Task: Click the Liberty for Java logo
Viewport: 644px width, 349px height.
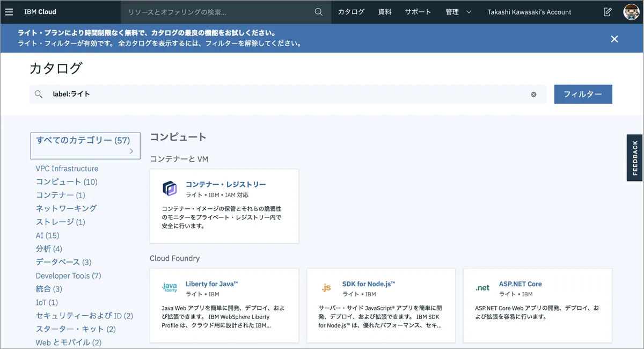Action: tap(170, 287)
